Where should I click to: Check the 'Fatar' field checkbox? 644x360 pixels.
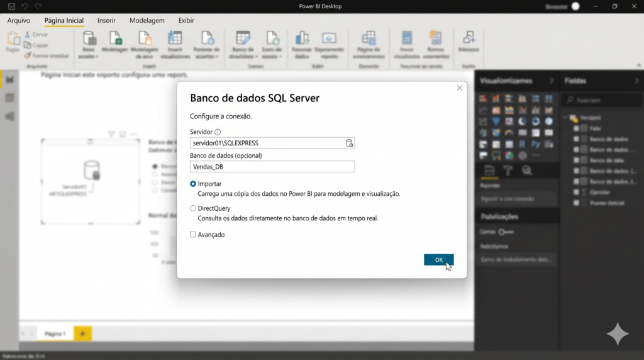pos(576,128)
